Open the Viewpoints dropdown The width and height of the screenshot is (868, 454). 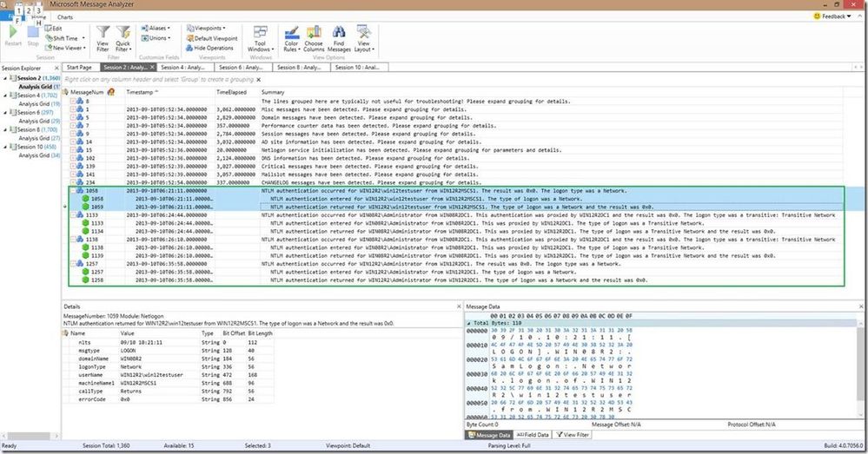[x=206, y=28]
